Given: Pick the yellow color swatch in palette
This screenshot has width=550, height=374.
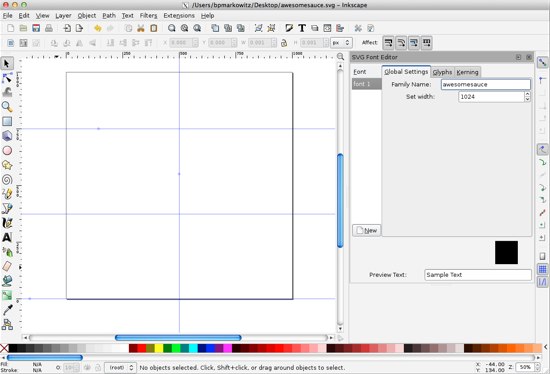Looking at the screenshot, I should [x=159, y=348].
